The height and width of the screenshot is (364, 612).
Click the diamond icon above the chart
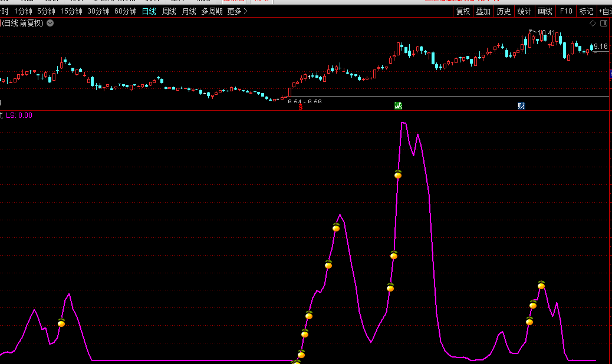(x=593, y=24)
